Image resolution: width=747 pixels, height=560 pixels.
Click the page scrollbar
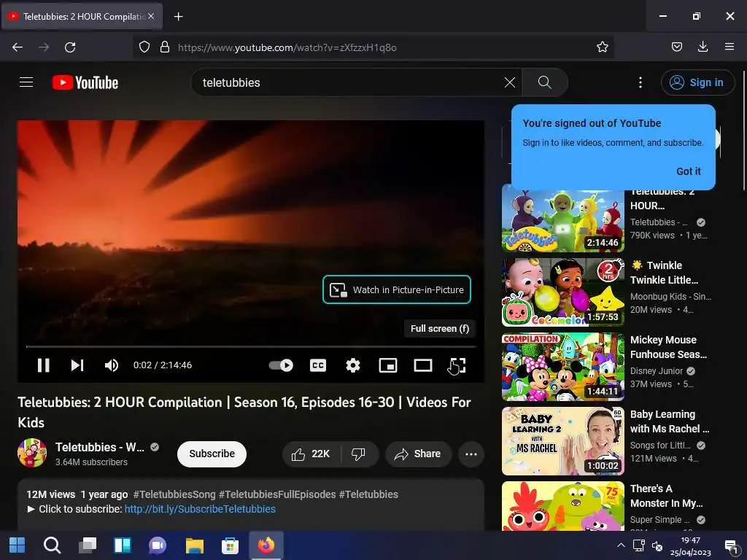coord(743,131)
